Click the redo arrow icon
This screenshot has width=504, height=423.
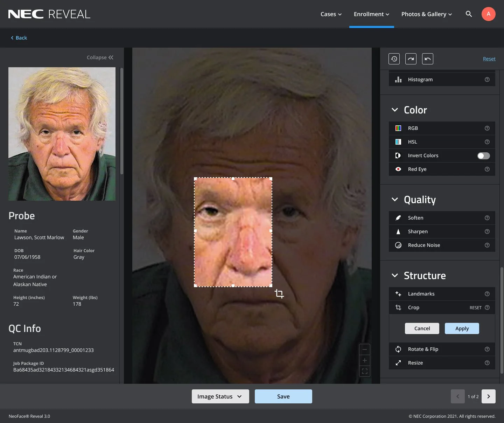pyautogui.click(x=411, y=59)
